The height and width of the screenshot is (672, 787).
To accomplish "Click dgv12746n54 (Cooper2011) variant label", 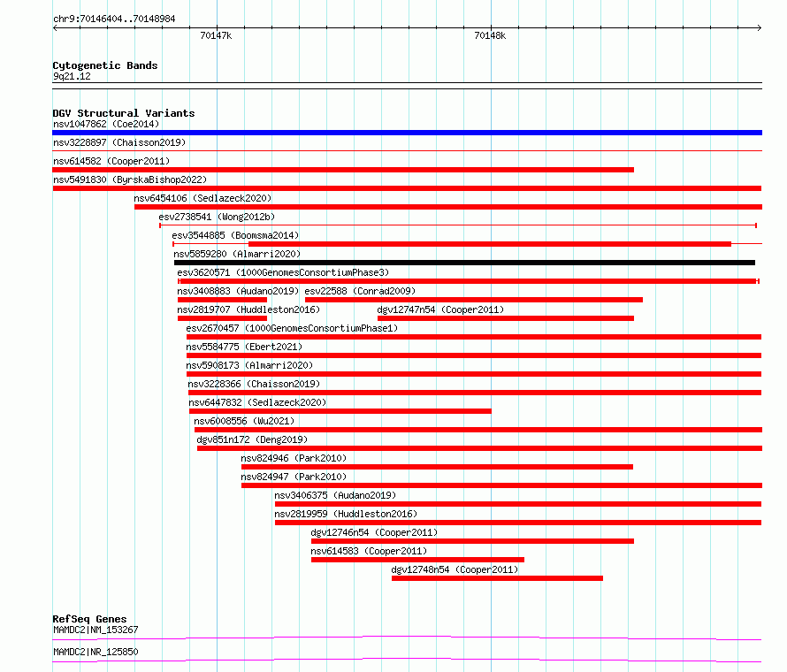I will [x=374, y=532].
